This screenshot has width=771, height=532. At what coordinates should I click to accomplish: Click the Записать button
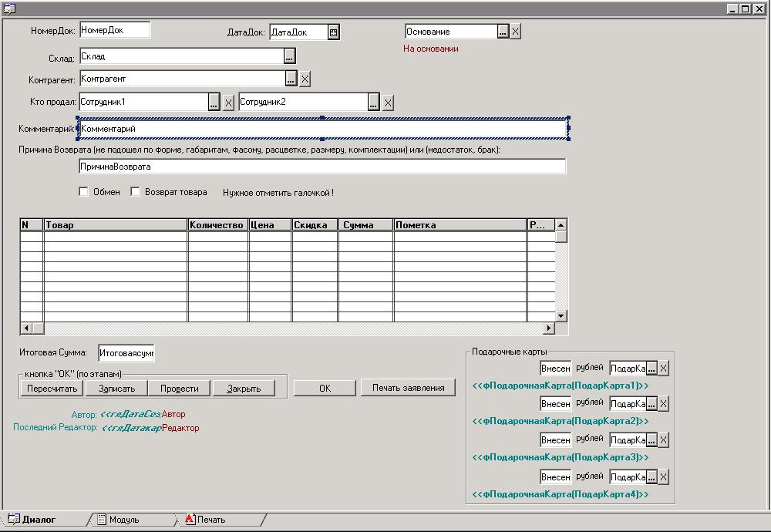coord(116,389)
